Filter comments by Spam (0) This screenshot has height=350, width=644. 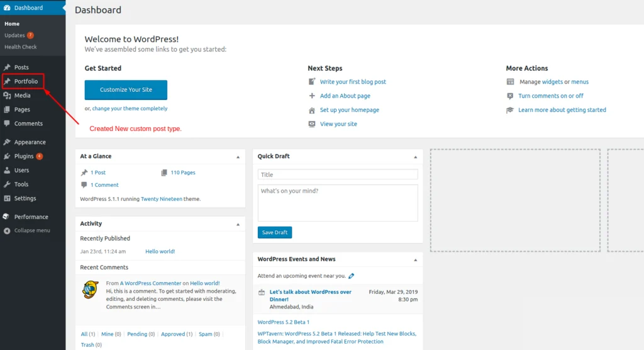pos(209,334)
